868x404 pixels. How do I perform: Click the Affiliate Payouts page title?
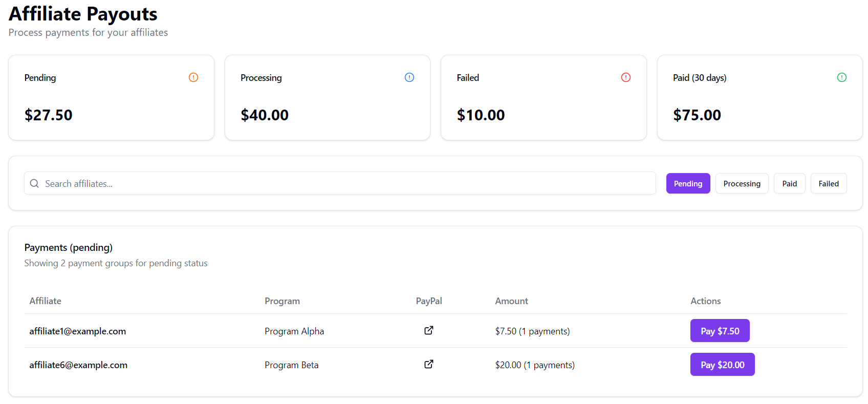pyautogui.click(x=83, y=14)
